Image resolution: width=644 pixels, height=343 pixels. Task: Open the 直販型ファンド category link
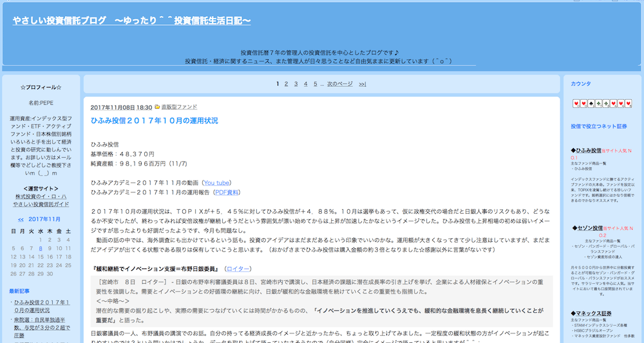pyautogui.click(x=179, y=107)
